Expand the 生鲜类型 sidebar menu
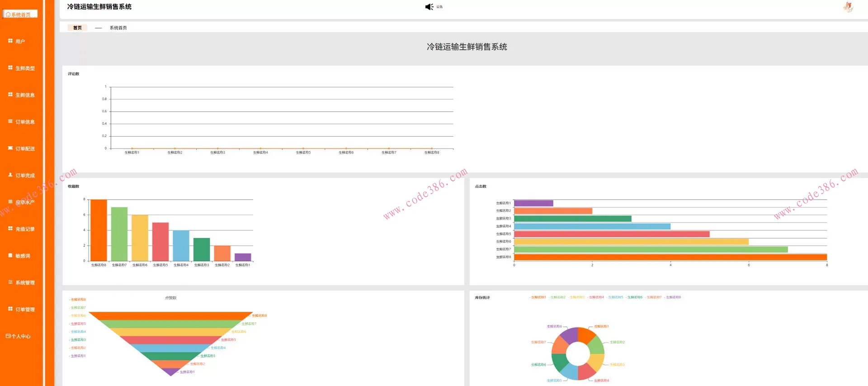 point(25,68)
